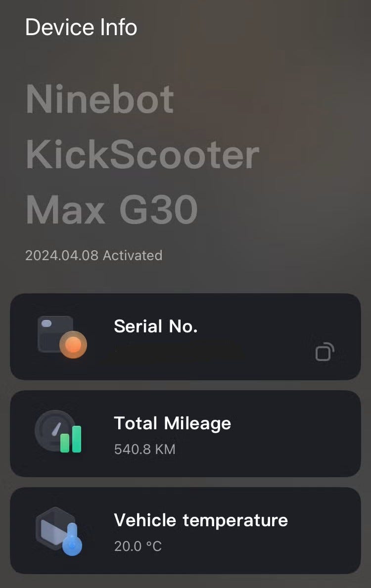Copy the serial number with copy icon
The width and height of the screenshot is (371, 588).
pos(325,352)
